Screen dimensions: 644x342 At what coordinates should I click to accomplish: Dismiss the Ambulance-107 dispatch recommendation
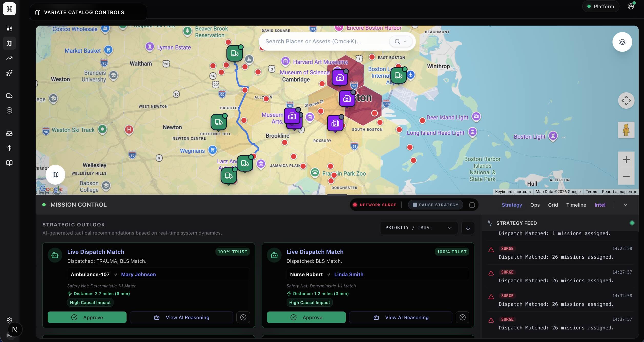click(243, 317)
